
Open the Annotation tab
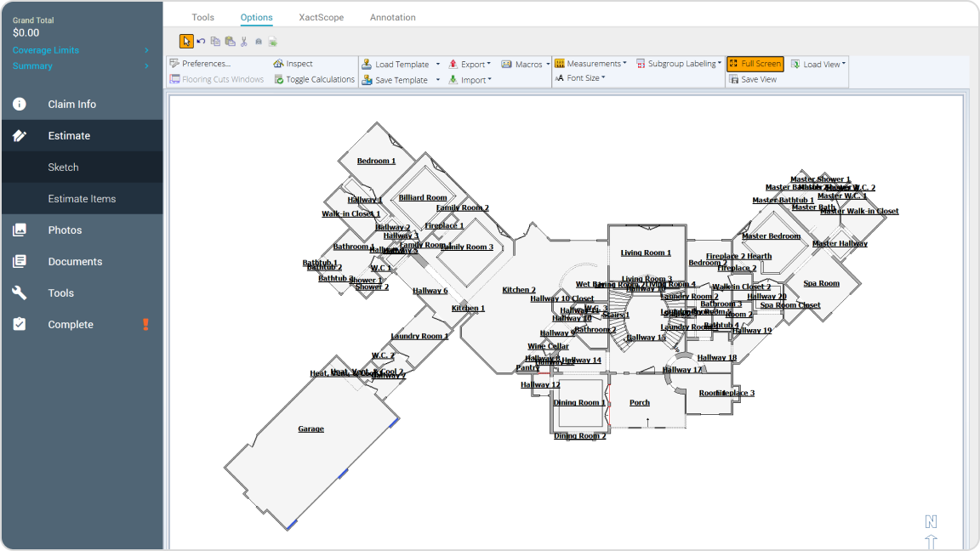[392, 17]
